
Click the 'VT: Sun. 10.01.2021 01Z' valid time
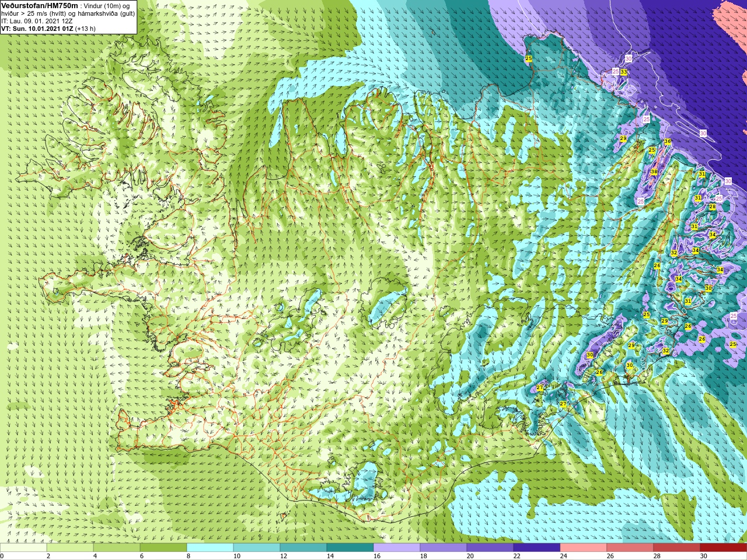pos(37,29)
